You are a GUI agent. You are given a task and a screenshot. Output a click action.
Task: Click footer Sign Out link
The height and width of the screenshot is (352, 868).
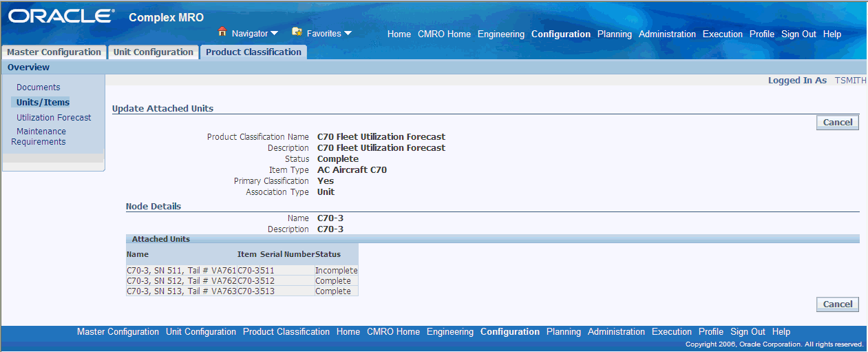tap(748, 332)
